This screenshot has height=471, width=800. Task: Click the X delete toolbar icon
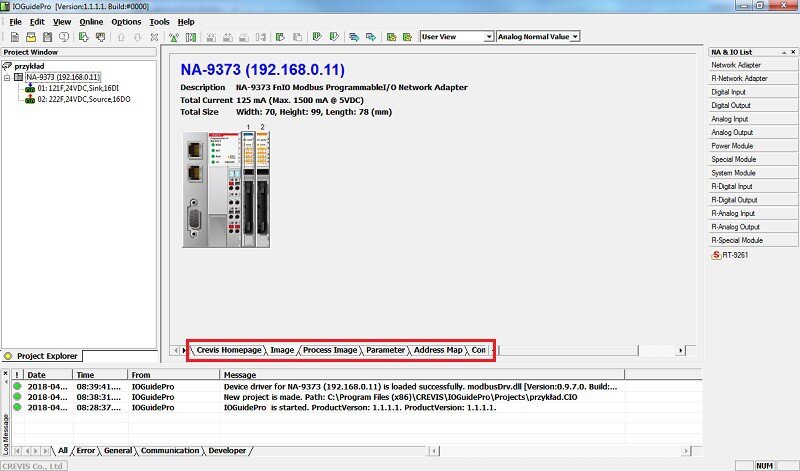(x=154, y=37)
